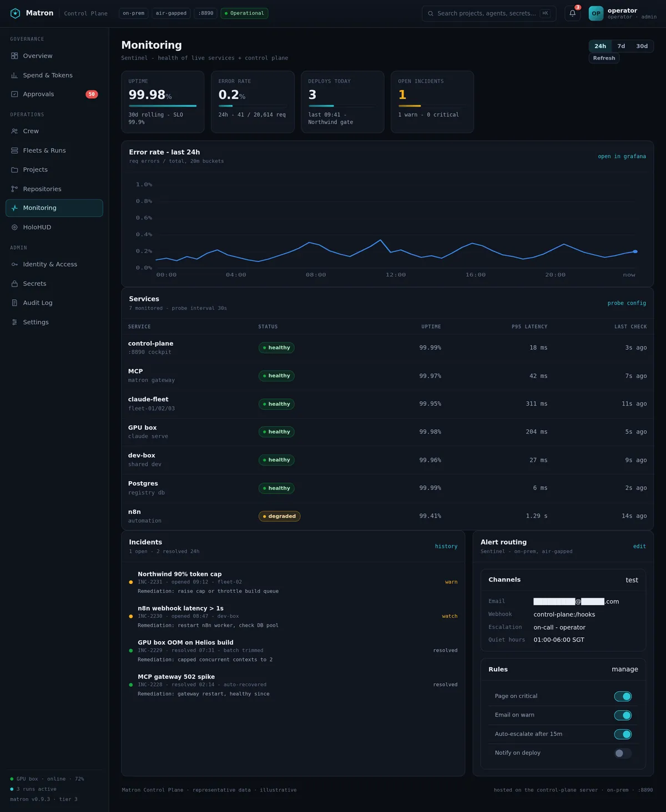Click the Overview sidebar icon
The width and height of the screenshot is (666, 812).
(x=14, y=56)
